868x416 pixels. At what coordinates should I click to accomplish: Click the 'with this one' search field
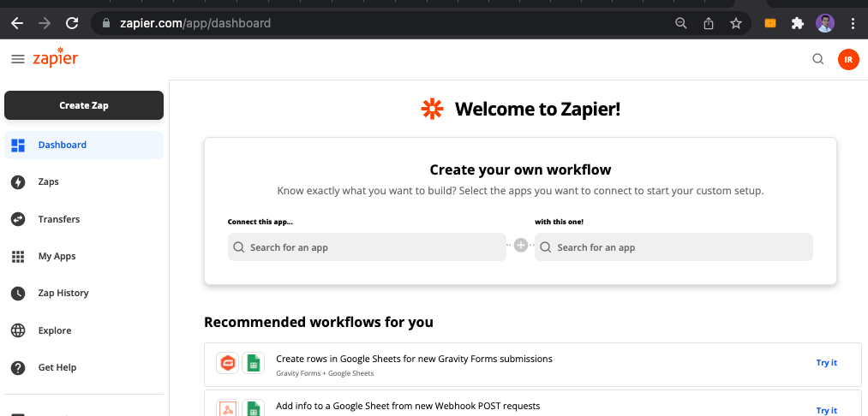tap(673, 247)
